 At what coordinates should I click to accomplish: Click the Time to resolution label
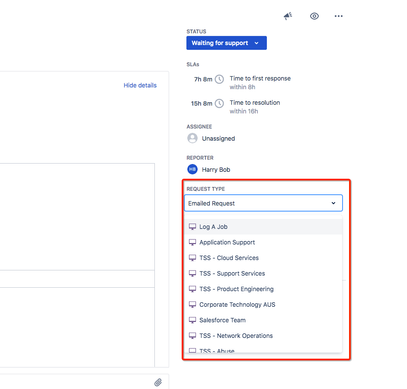(255, 103)
